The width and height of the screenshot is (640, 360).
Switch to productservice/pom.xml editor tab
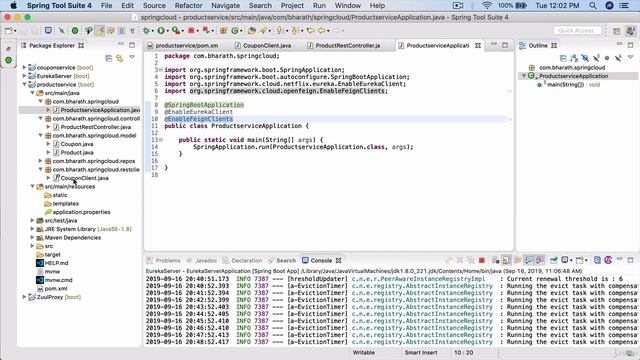pyautogui.click(x=182, y=45)
